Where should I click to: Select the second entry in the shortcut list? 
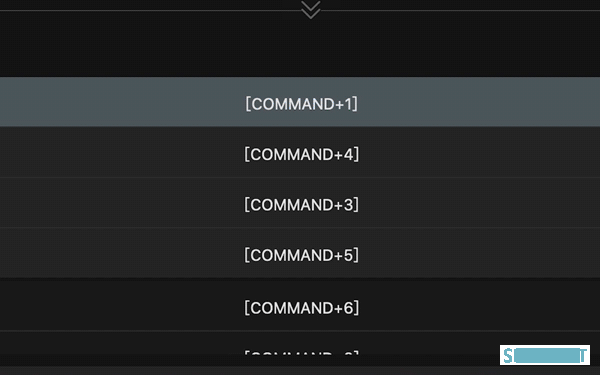coord(300,152)
